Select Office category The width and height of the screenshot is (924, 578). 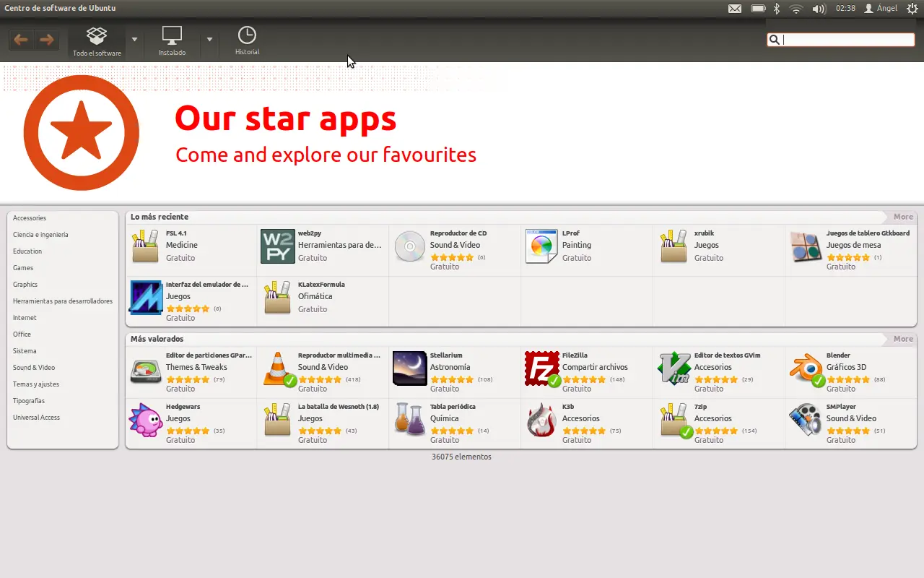tap(22, 335)
